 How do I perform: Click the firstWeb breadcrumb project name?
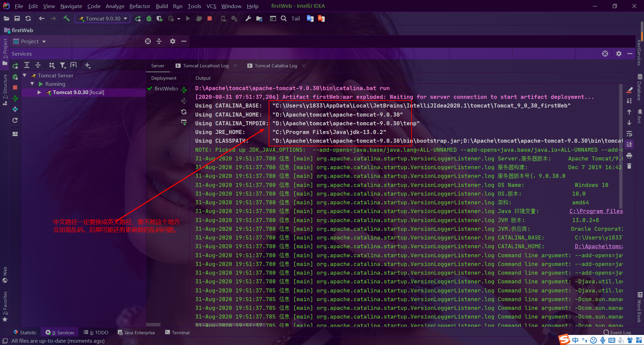[22, 30]
